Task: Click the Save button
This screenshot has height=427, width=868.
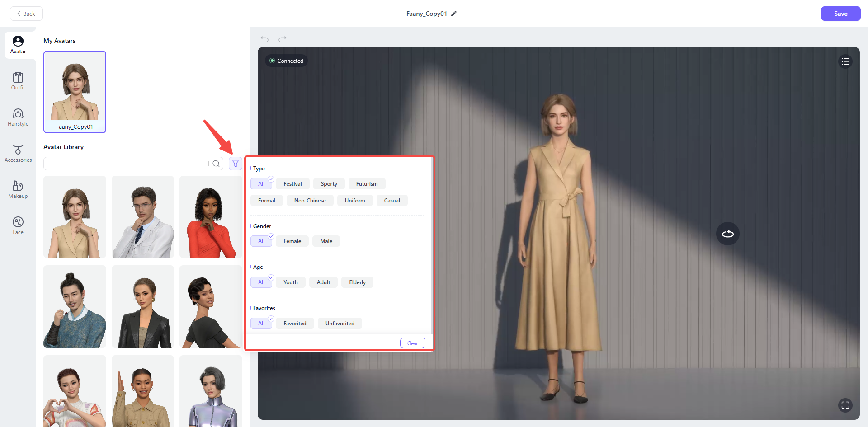Action: click(x=840, y=14)
